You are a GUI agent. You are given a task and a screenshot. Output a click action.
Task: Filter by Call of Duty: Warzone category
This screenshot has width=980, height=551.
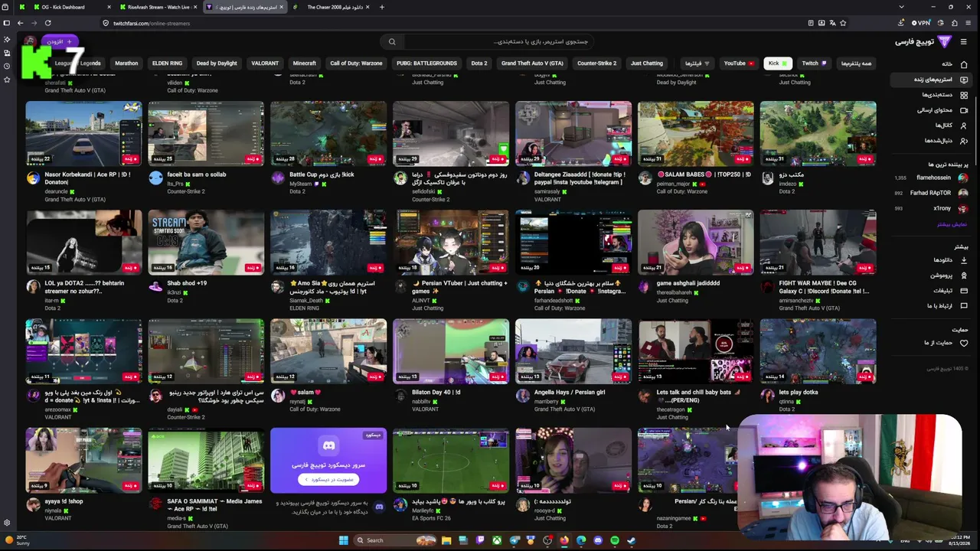click(x=356, y=64)
